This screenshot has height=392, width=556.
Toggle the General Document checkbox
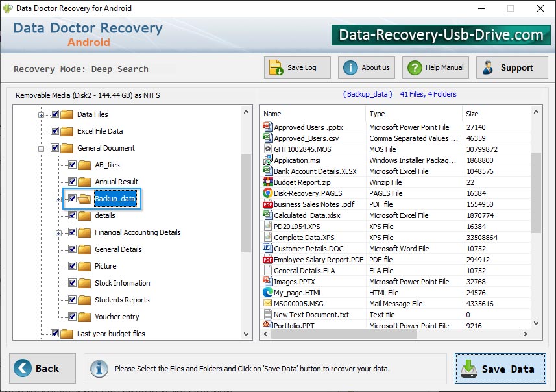[x=54, y=147]
